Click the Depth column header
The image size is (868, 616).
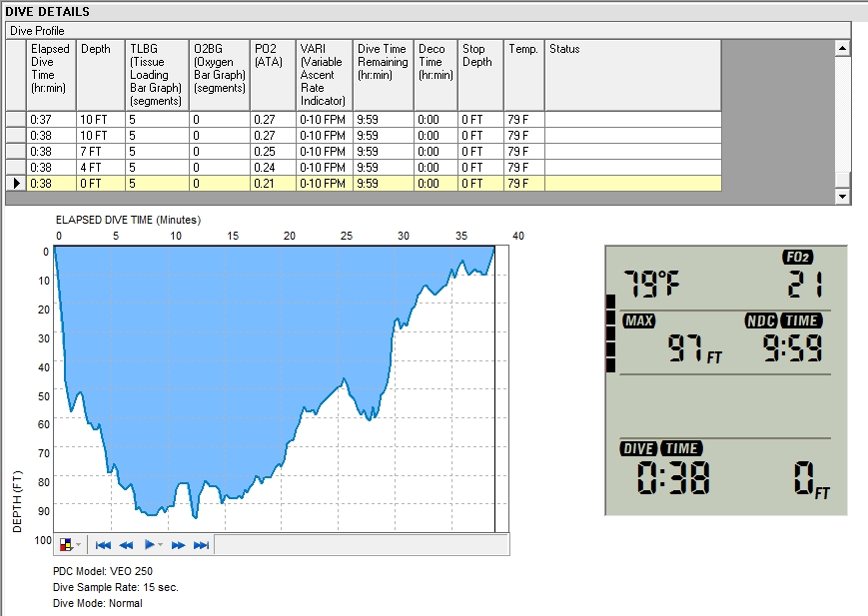point(101,75)
